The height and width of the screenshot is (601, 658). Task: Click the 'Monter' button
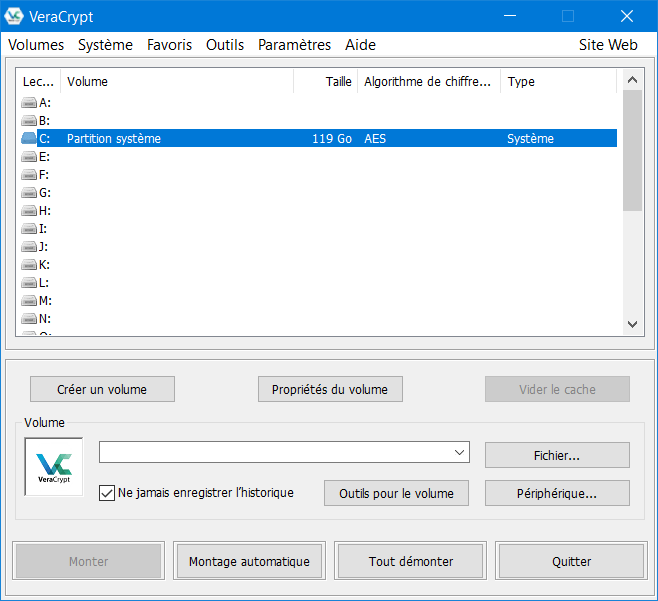pos(89,561)
